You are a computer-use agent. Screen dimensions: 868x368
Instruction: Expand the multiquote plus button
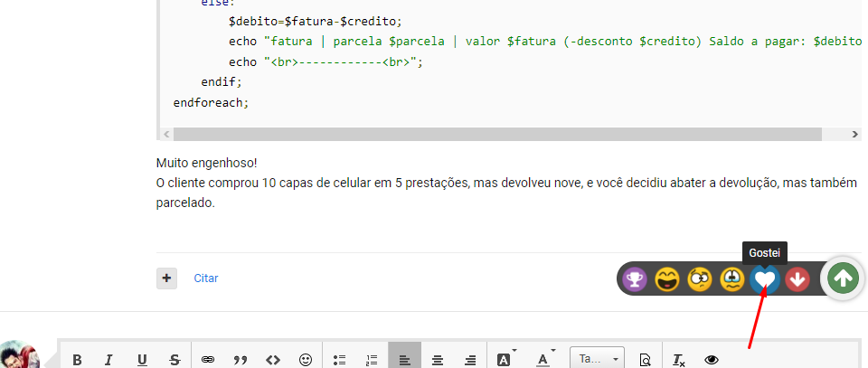tap(166, 278)
